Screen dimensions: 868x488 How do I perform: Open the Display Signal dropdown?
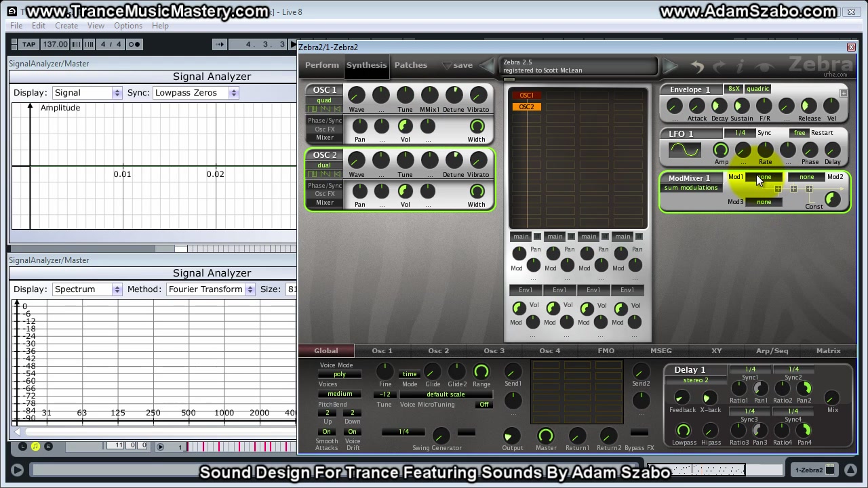[x=87, y=93]
